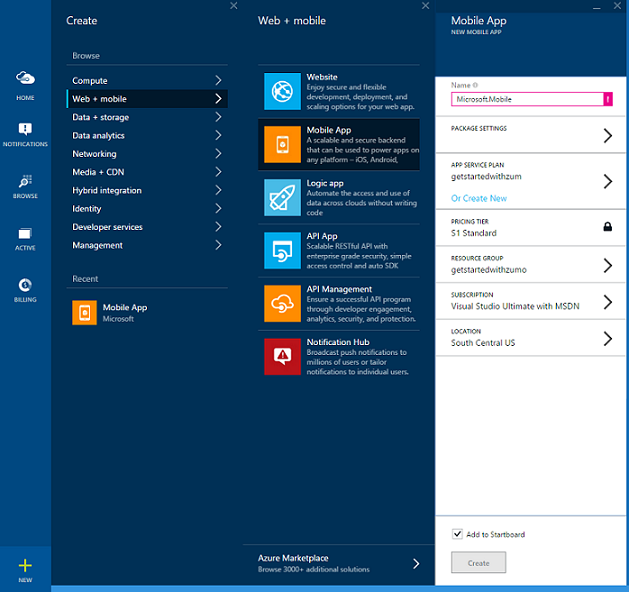Open the Active icon in sidebar
This screenshot has width=629, height=592.
click(25, 233)
